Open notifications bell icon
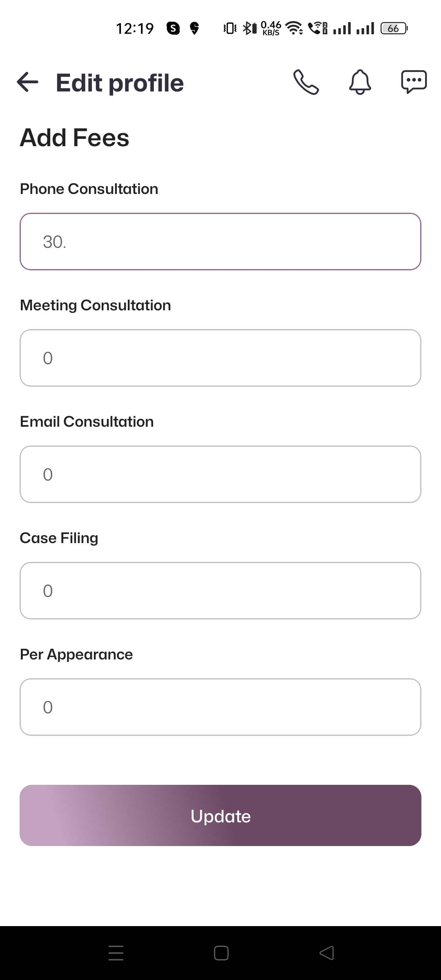The width and height of the screenshot is (441, 980). (360, 82)
